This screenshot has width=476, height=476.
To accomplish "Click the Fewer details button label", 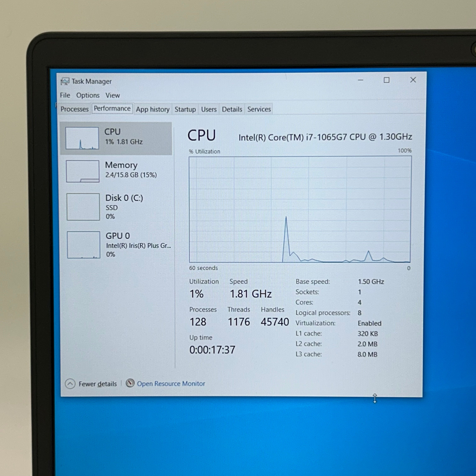I will point(98,384).
